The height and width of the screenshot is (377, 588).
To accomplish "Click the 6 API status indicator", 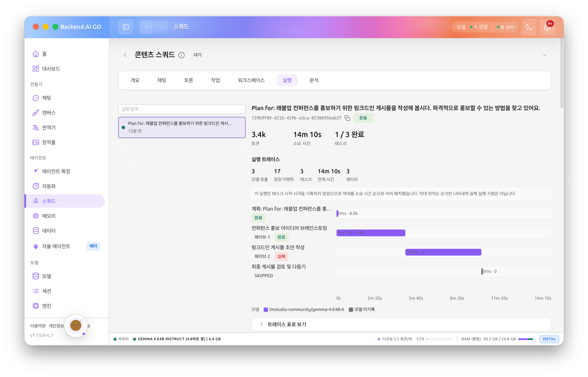I will (505, 27).
